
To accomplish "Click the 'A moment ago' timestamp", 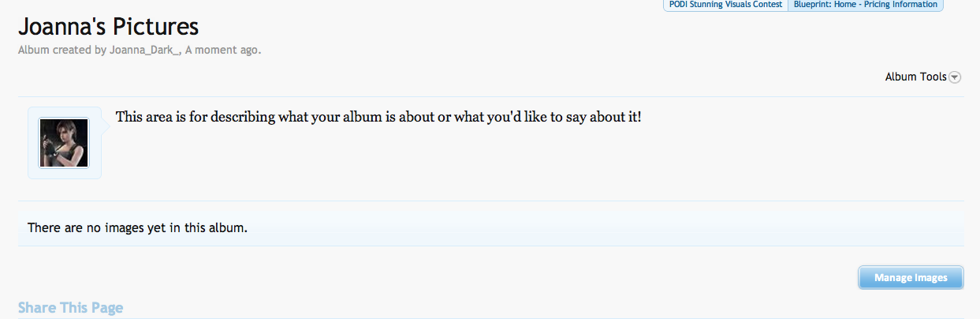I will [222, 50].
